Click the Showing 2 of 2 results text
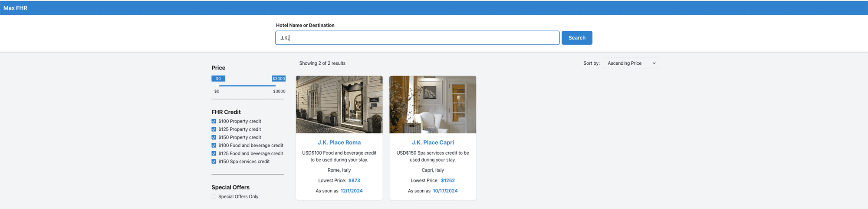 (322, 63)
